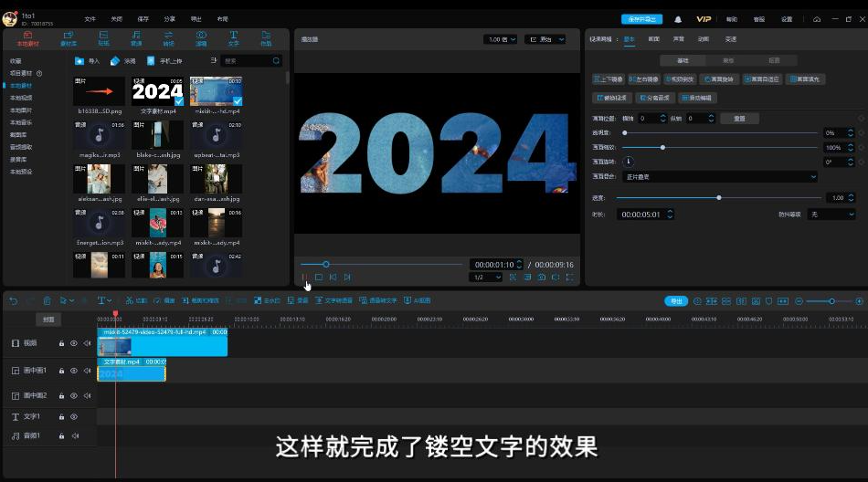This screenshot has width=868, height=482.
Task: Open the 分享 top menu item
Action: [169, 19]
